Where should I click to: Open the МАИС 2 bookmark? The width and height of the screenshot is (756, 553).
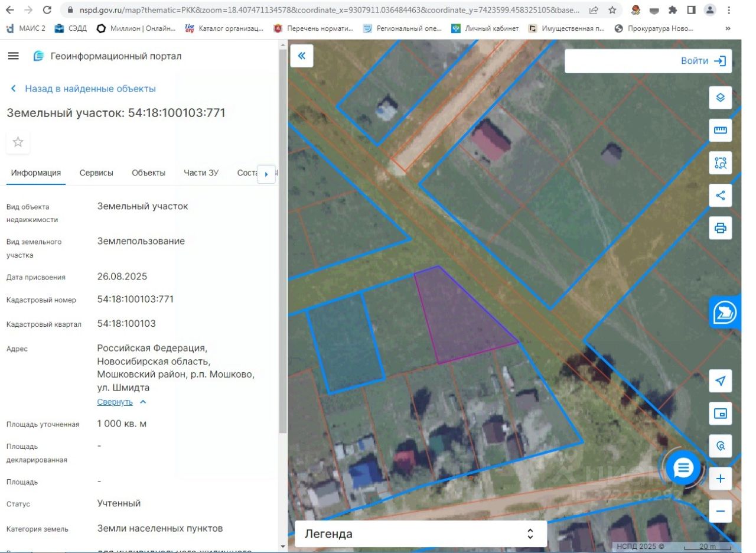coord(26,28)
